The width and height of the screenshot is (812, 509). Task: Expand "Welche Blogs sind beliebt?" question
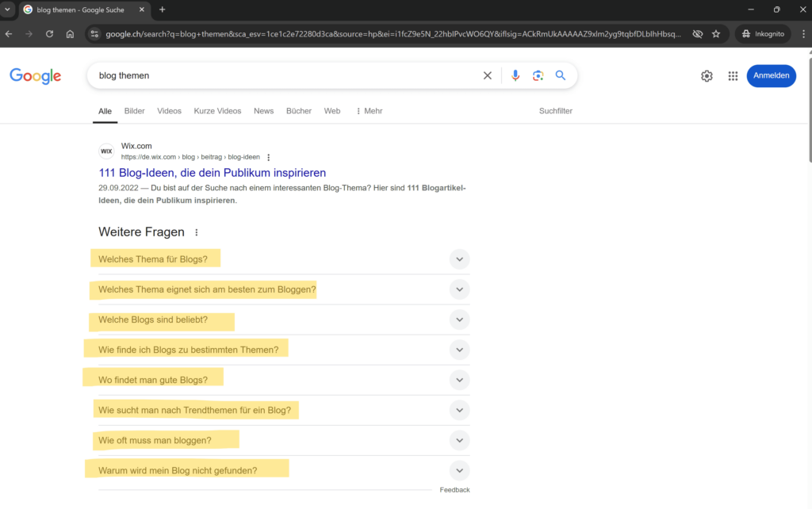tap(459, 320)
